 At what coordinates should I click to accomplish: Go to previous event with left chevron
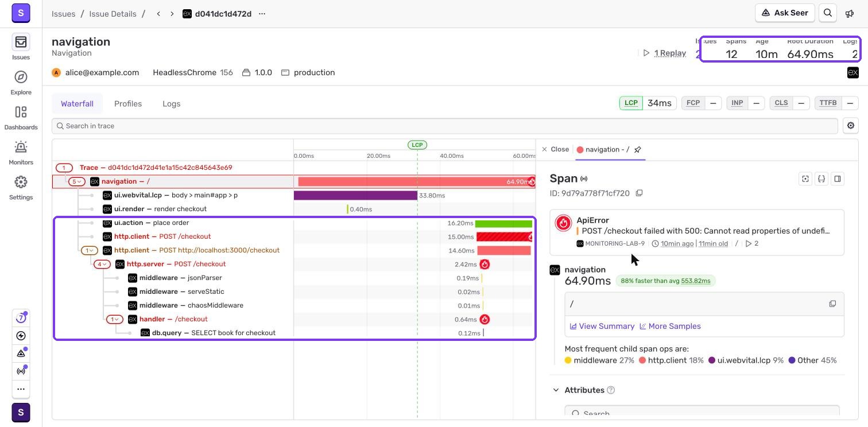coord(158,14)
